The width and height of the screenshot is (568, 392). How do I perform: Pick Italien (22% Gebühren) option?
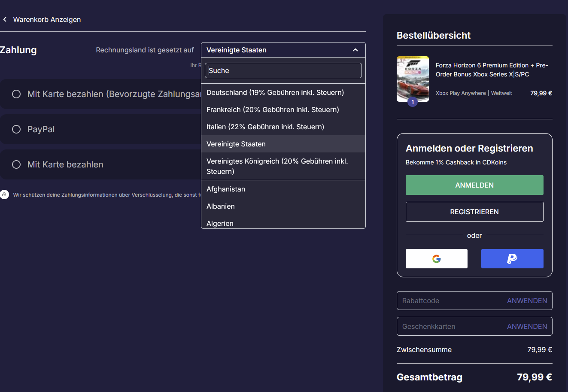coord(283,127)
